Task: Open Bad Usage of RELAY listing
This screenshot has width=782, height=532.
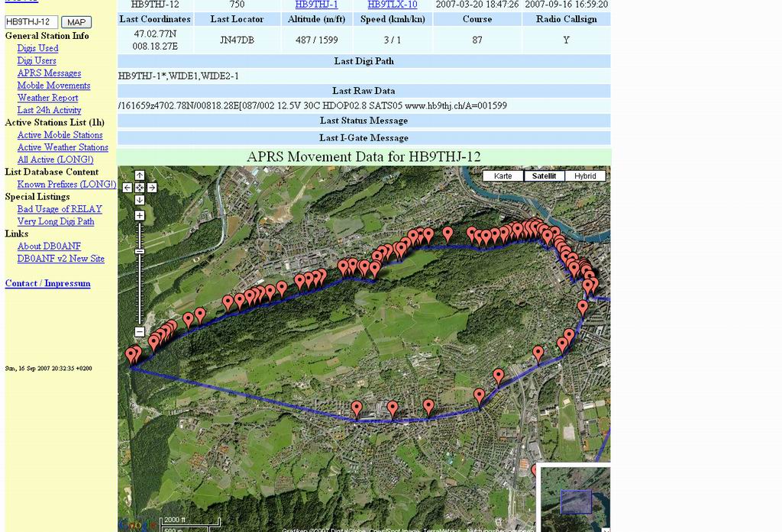Action: (x=60, y=209)
